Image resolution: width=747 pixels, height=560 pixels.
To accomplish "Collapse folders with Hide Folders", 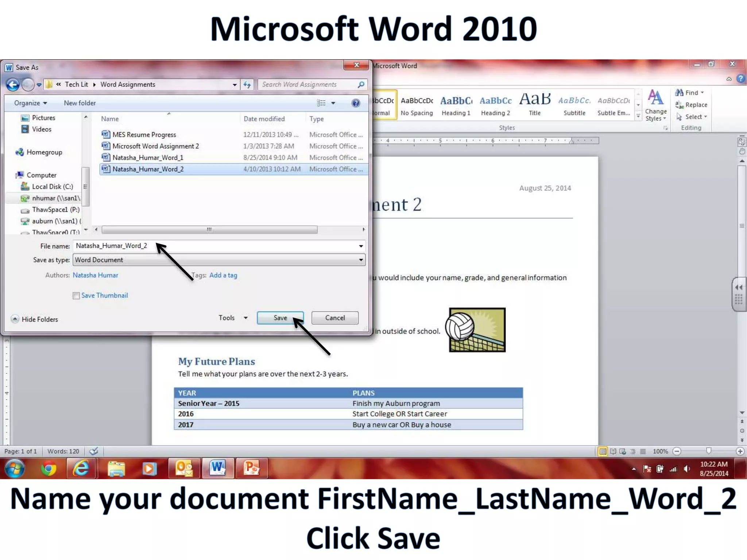I will tap(34, 319).
